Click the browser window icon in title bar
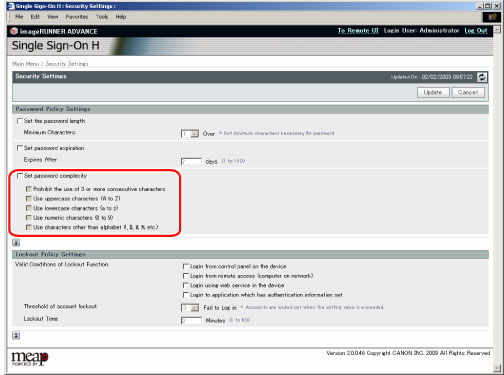504x375 pixels. click(x=11, y=6)
